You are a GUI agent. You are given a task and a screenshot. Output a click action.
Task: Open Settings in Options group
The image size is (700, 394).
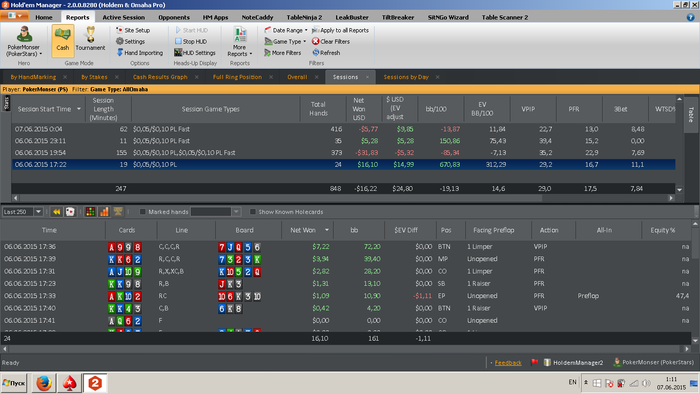click(130, 41)
